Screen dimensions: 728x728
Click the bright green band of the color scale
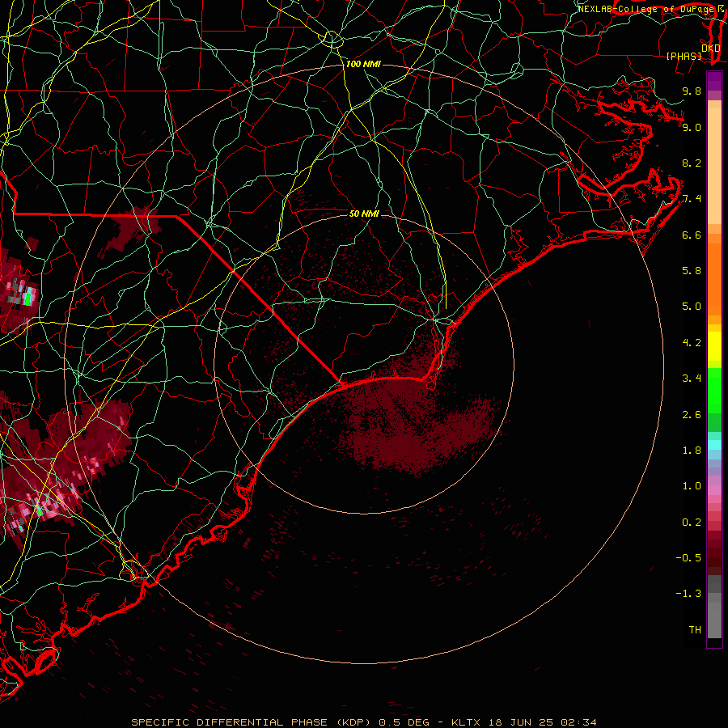pyautogui.click(x=714, y=391)
